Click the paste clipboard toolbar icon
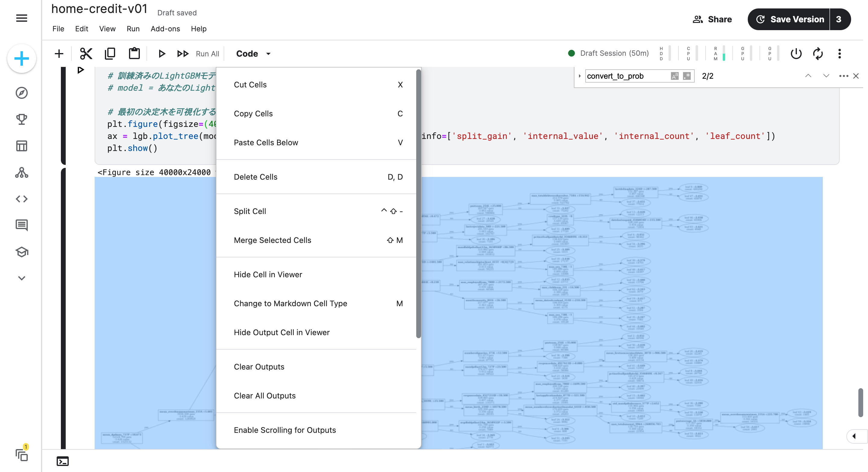The height and width of the screenshot is (472, 868). pyautogui.click(x=134, y=54)
